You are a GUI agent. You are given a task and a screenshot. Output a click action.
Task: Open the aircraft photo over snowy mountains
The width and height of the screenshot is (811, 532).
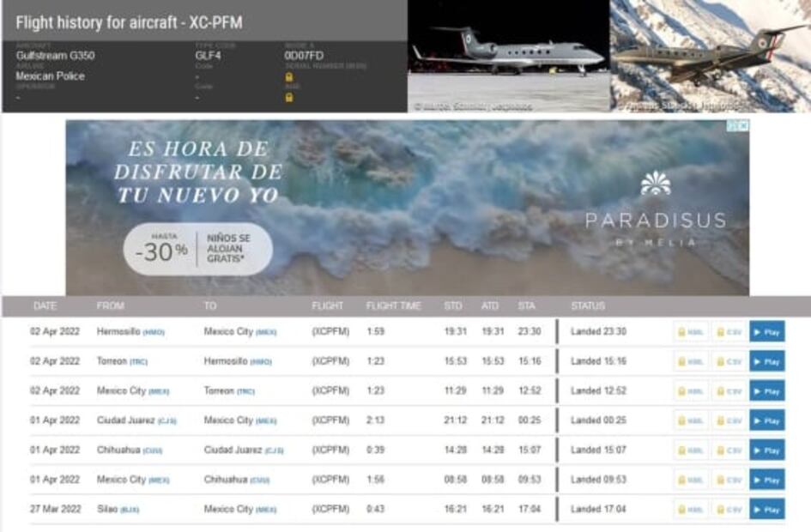pos(710,56)
